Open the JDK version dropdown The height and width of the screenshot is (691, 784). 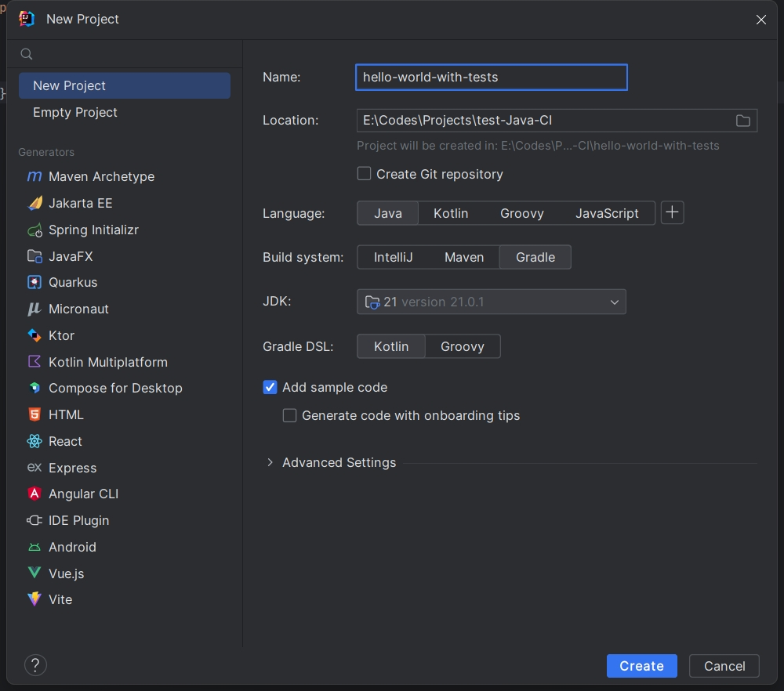tap(492, 302)
